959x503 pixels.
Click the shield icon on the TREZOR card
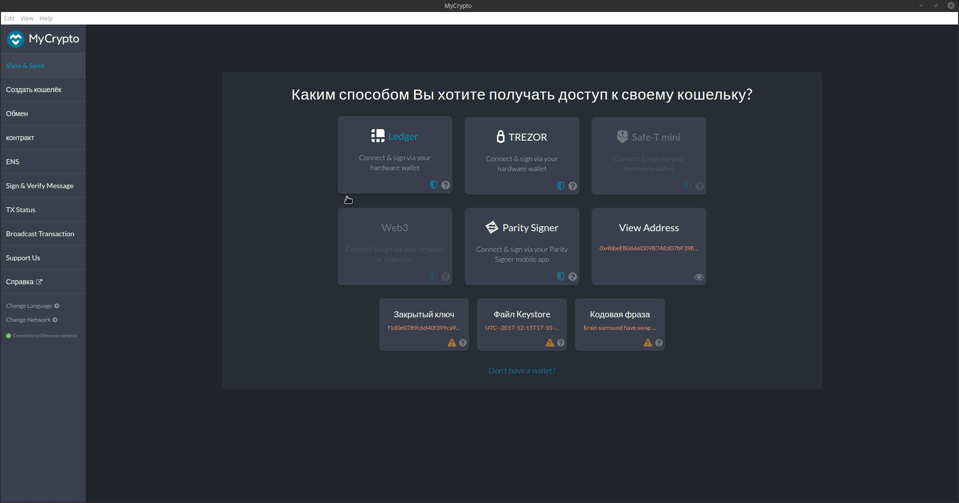pyautogui.click(x=561, y=186)
